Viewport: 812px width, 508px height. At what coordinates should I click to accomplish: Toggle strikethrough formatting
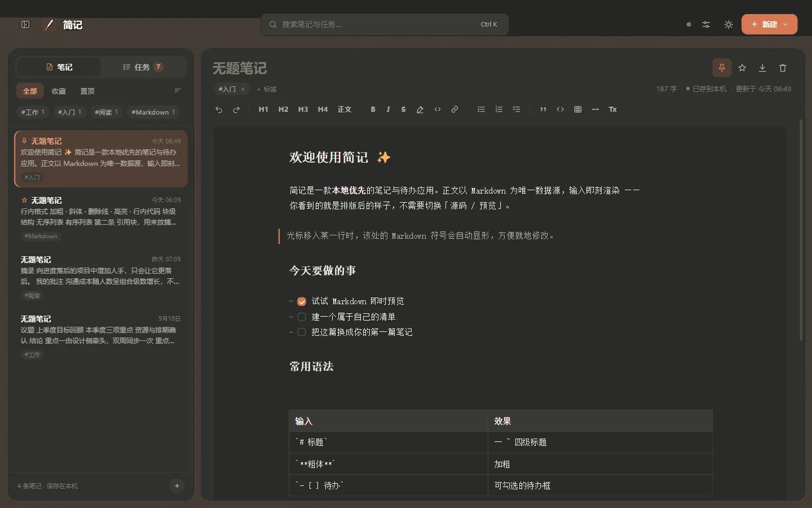coord(403,110)
